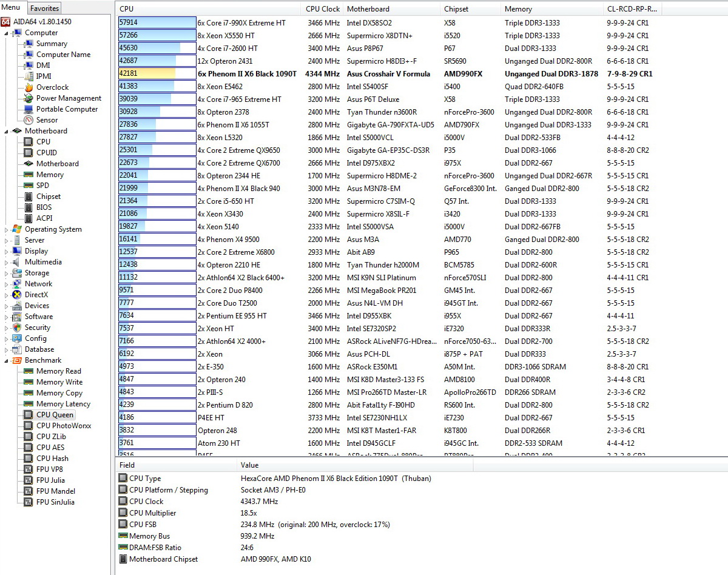The image size is (728, 575).
Task: Open the Memory Read benchmark icon
Action: click(29, 371)
